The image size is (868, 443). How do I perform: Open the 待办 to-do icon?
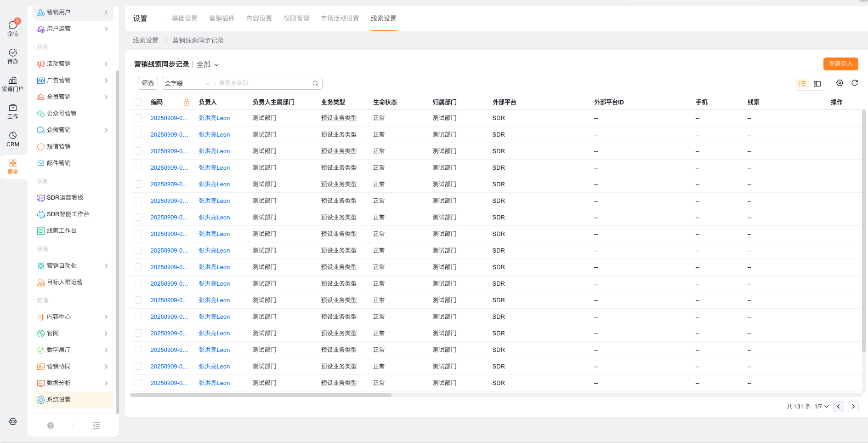(x=13, y=56)
